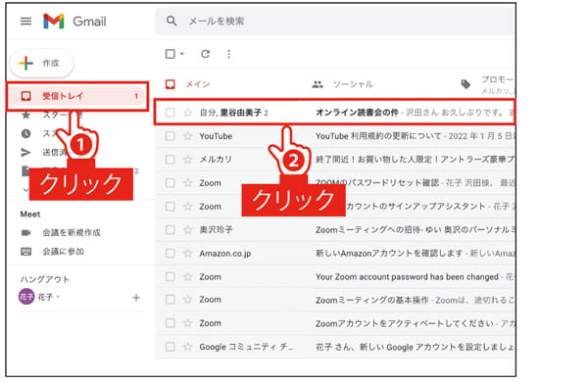Click the 会議を新規作成 link

click(72, 232)
